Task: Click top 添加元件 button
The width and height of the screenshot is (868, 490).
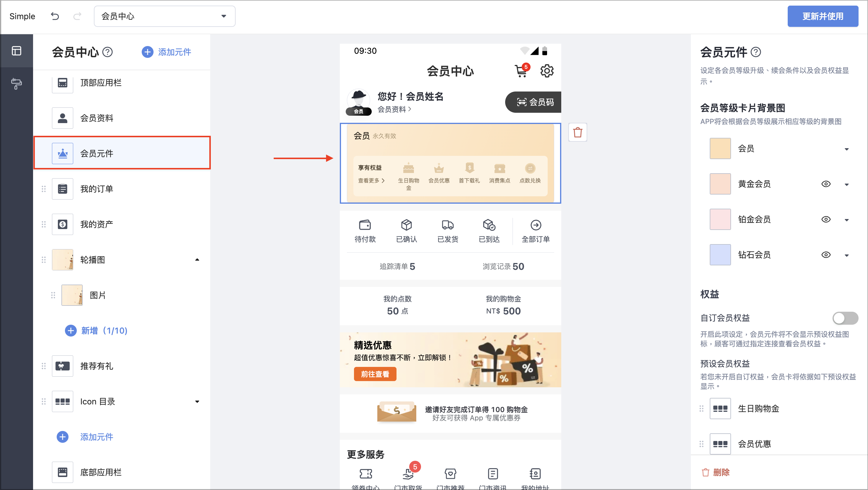Action: point(167,52)
